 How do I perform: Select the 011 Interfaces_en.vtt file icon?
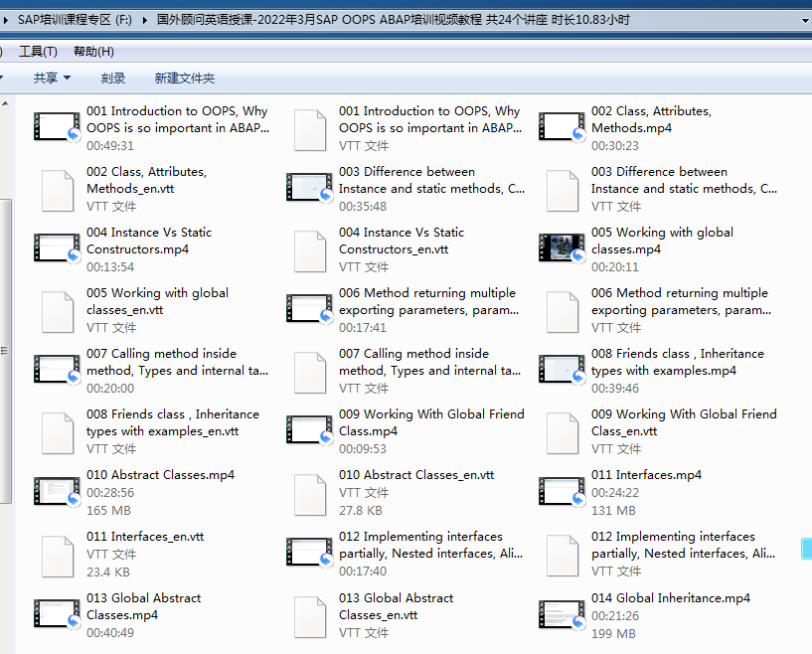pos(58,557)
